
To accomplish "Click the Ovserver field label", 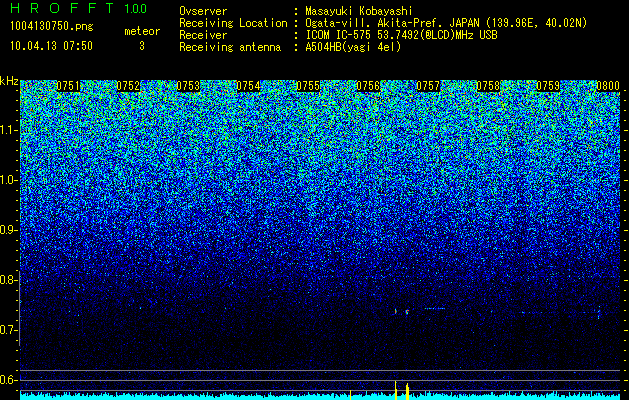I will (x=203, y=11).
